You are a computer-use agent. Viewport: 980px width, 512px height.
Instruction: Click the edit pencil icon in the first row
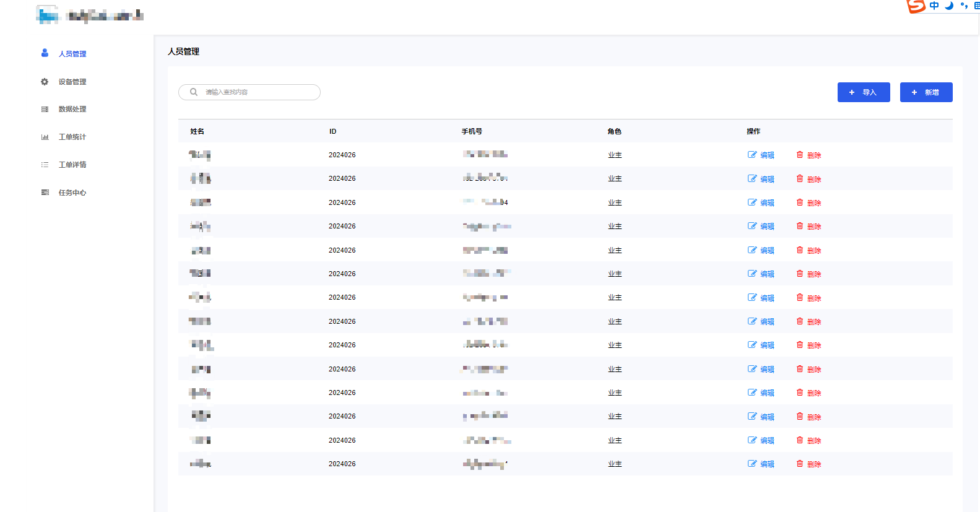[x=752, y=155]
